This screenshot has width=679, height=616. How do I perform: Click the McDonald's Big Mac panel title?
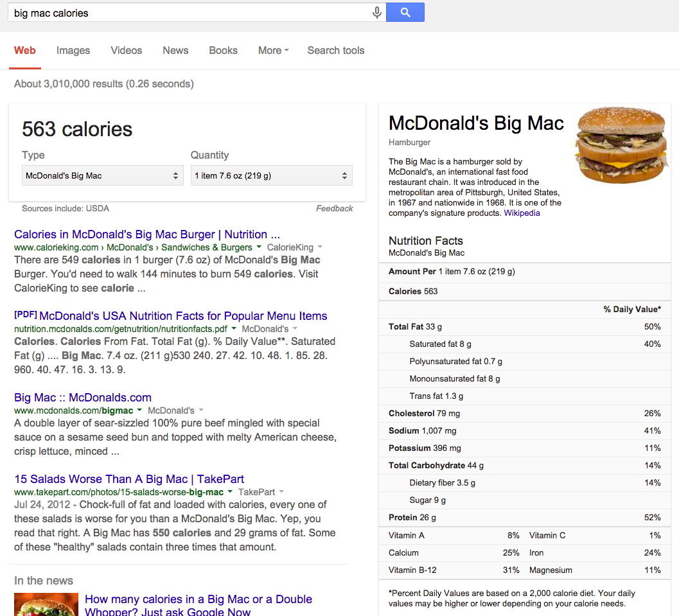tap(476, 123)
